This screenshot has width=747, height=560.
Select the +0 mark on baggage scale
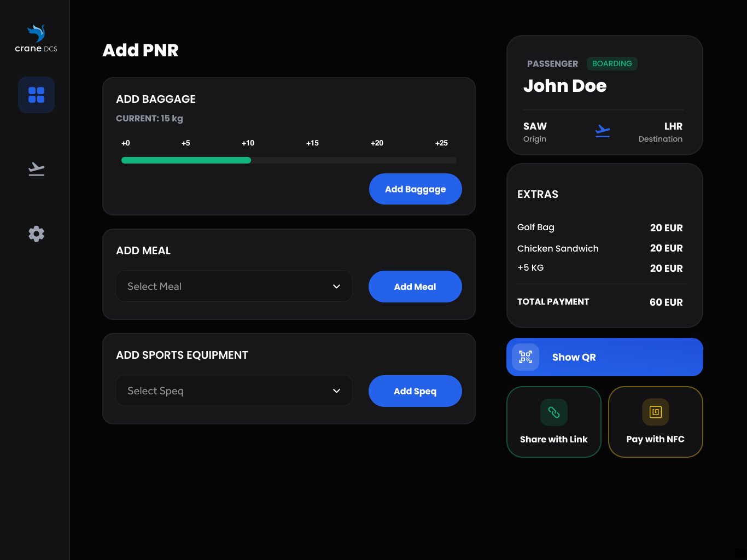click(126, 143)
